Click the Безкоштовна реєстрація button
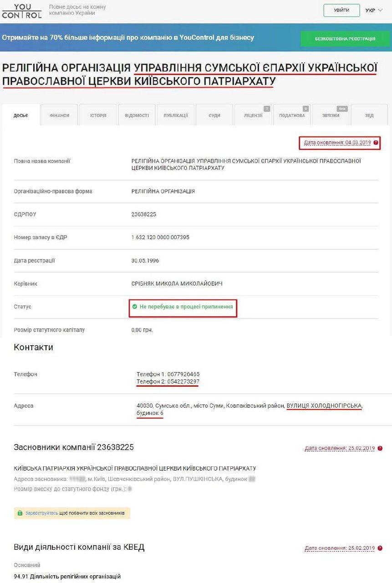This screenshot has height=583, width=392. point(345,39)
